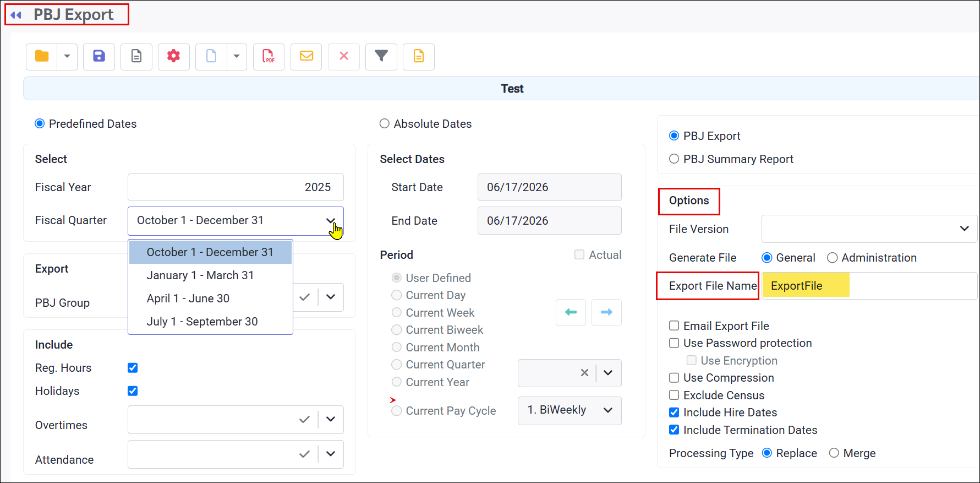Go to next period with blue right arrow

pyautogui.click(x=606, y=312)
